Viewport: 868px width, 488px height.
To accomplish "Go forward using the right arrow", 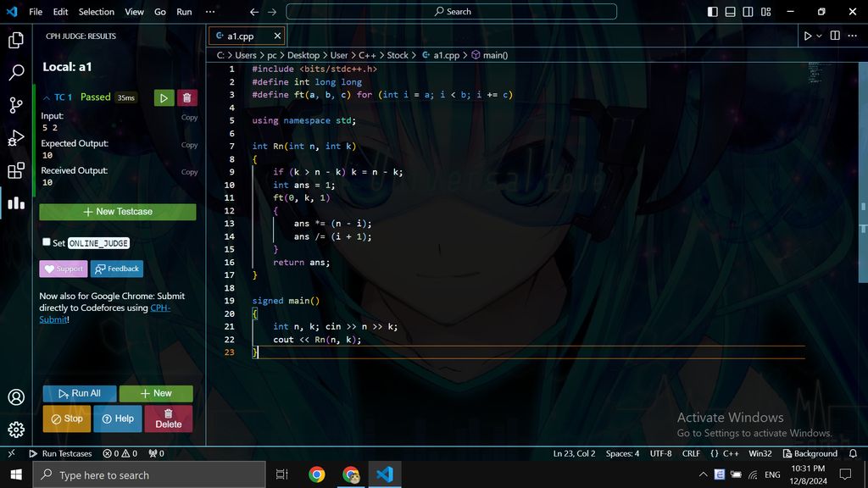I will pyautogui.click(x=272, y=12).
